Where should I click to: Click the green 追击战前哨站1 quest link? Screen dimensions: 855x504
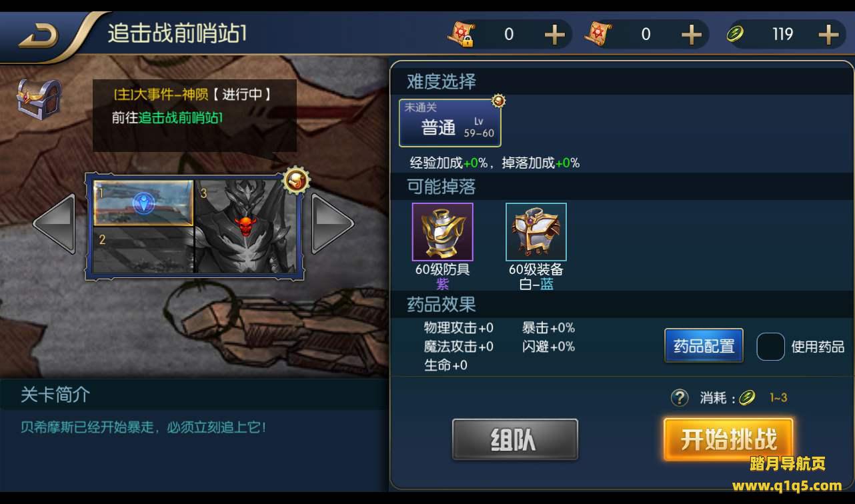[x=180, y=117]
